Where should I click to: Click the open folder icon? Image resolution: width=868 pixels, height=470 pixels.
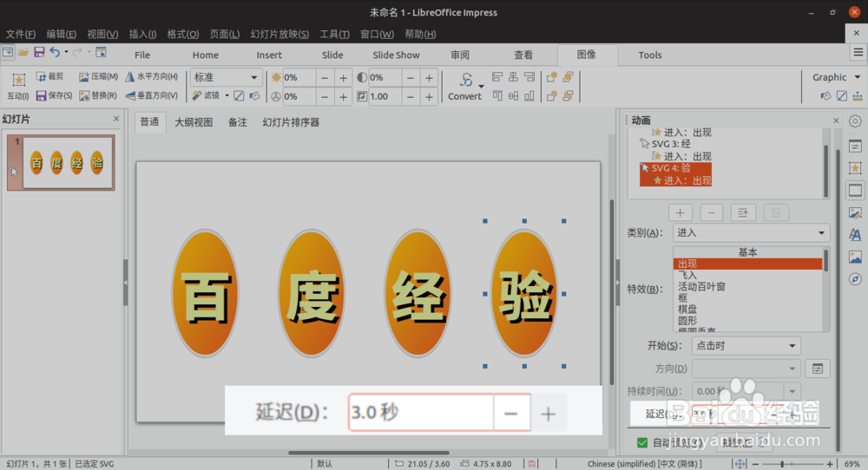click(23, 52)
